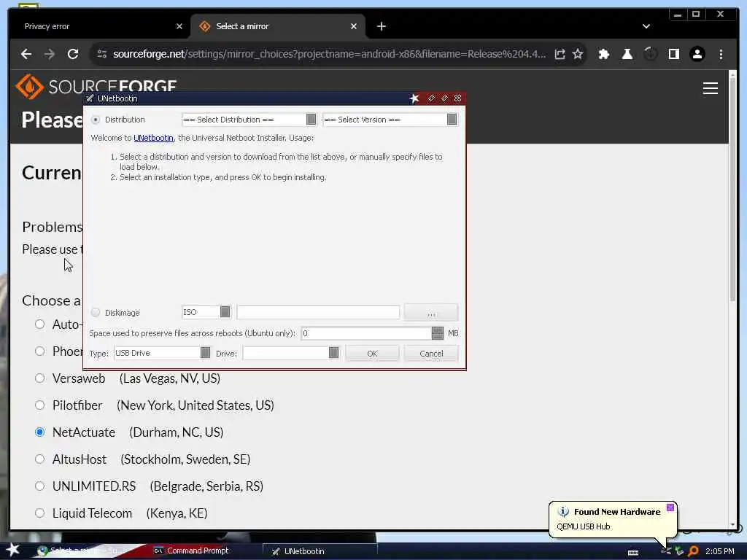Image resolution: width=747 pixels, height=560 pixels.
Task: Open Chrome profile avatar
Action: 697,54
